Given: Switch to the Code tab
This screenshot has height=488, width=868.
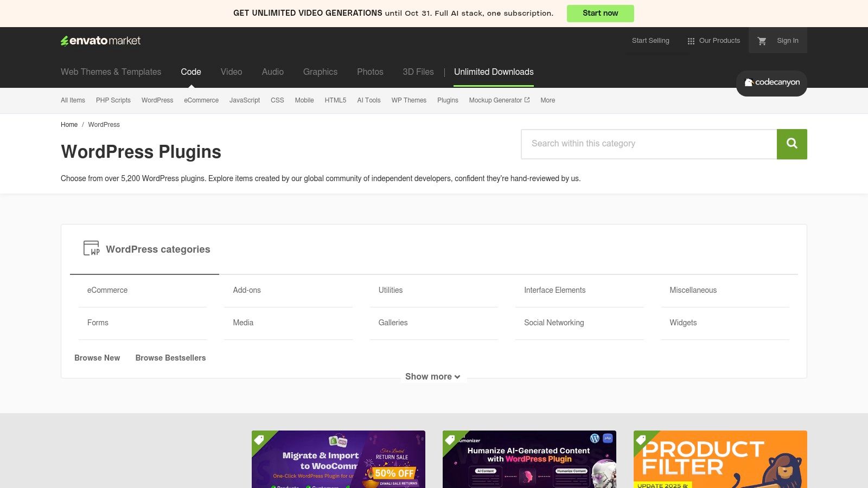Looking at the screenshot, I should coord(190,72).
